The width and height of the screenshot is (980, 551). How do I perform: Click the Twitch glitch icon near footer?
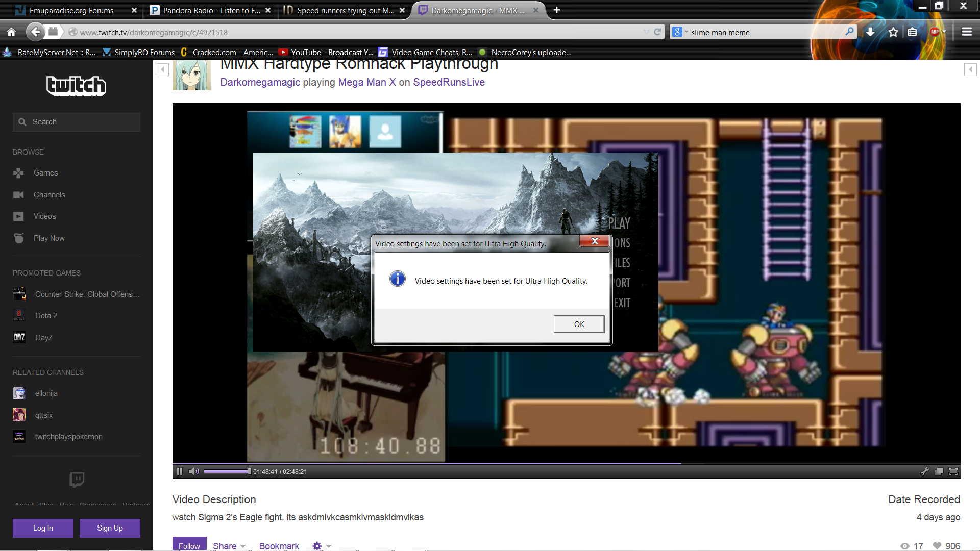click(x=77, y=480)
